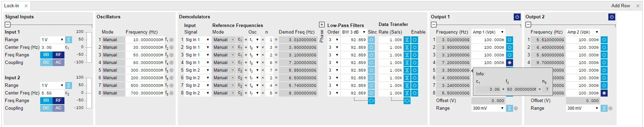Open Input 1 Range 1 V dropdown
This screenshot has width=644, height=127.
click(x=52, y=40)
